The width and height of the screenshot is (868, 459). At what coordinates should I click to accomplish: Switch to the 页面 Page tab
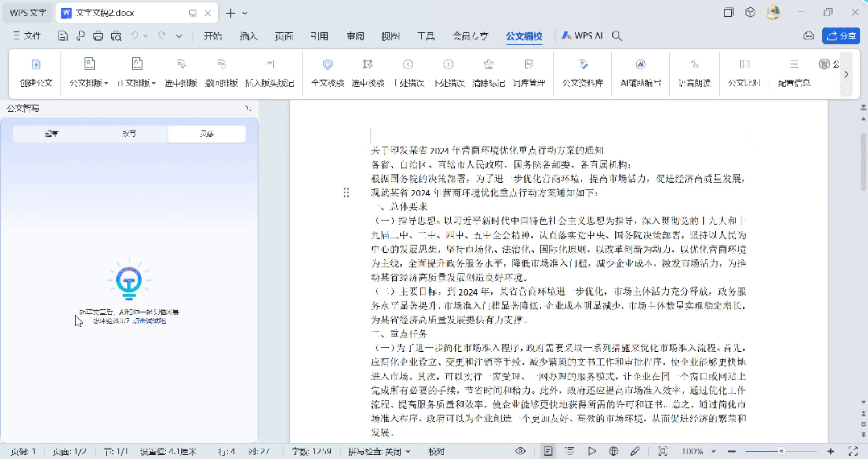284,36
